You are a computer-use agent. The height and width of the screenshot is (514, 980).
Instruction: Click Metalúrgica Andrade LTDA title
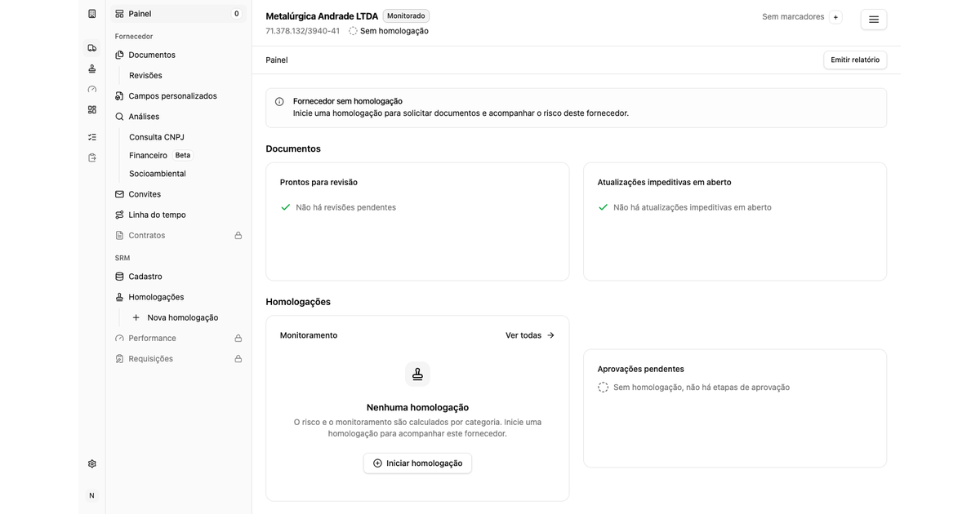(322, 16)
